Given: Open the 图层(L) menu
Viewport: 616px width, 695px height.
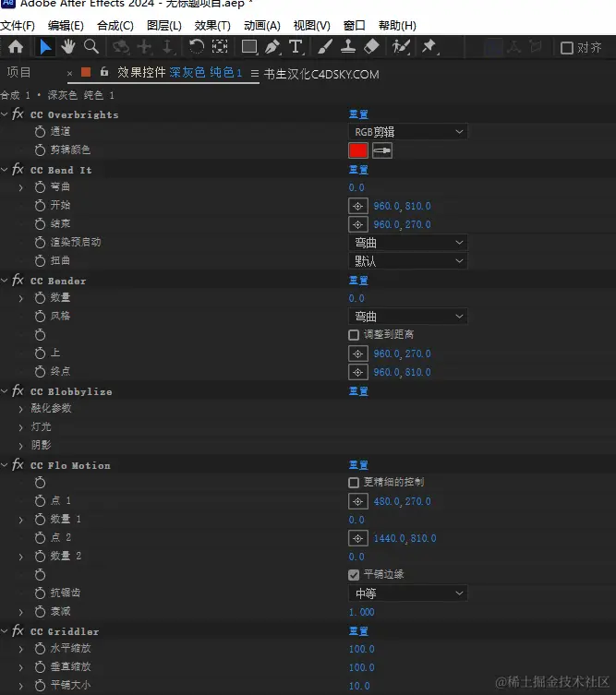Looking at the screenshot, I should click(164, 26).
